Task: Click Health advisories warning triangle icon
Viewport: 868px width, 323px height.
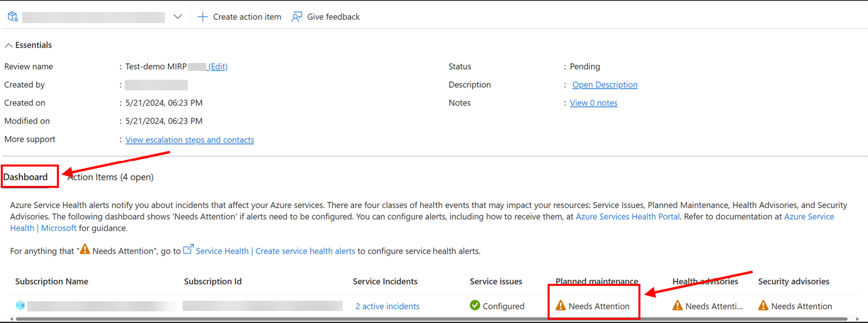Action: point(678,305)
